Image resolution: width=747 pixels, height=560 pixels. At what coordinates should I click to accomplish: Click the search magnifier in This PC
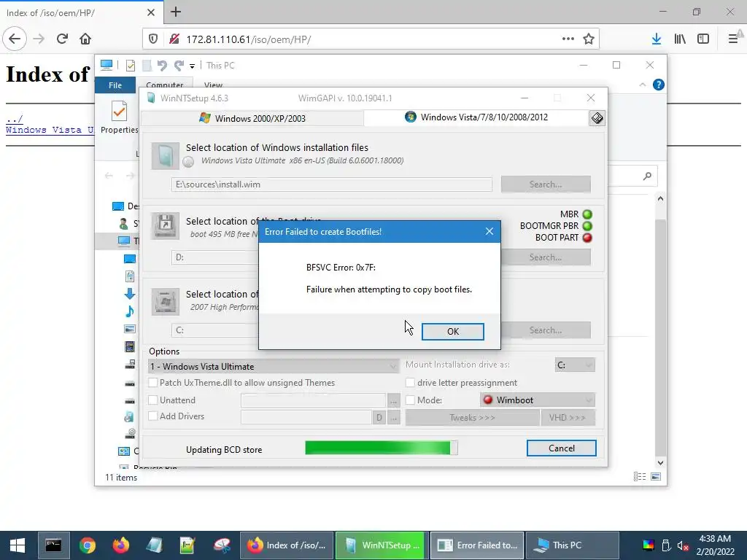click(x=646, y=176)
